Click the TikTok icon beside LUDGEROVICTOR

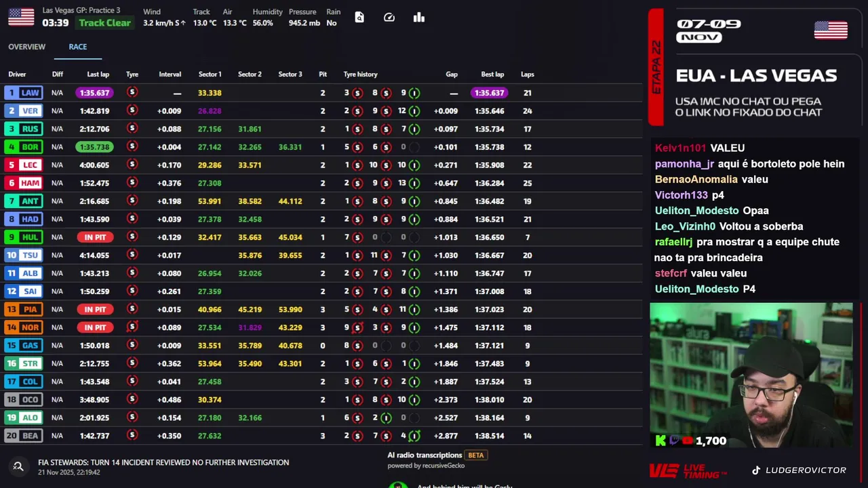756,470
